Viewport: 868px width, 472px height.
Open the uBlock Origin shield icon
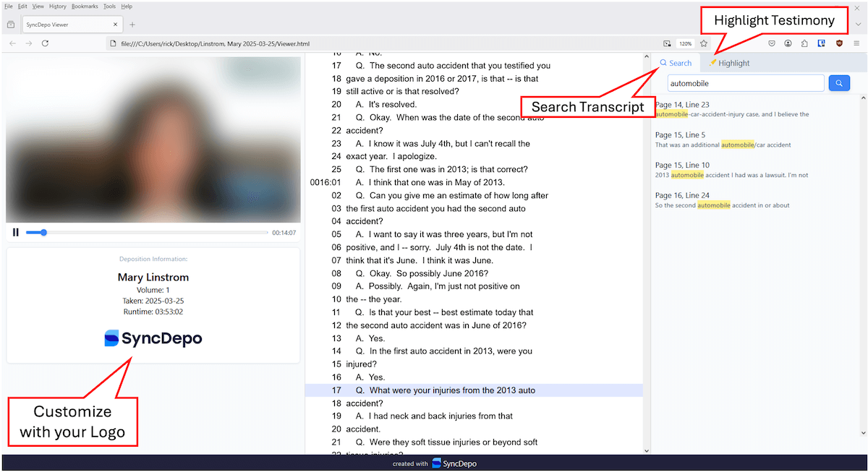pos(838,43)
